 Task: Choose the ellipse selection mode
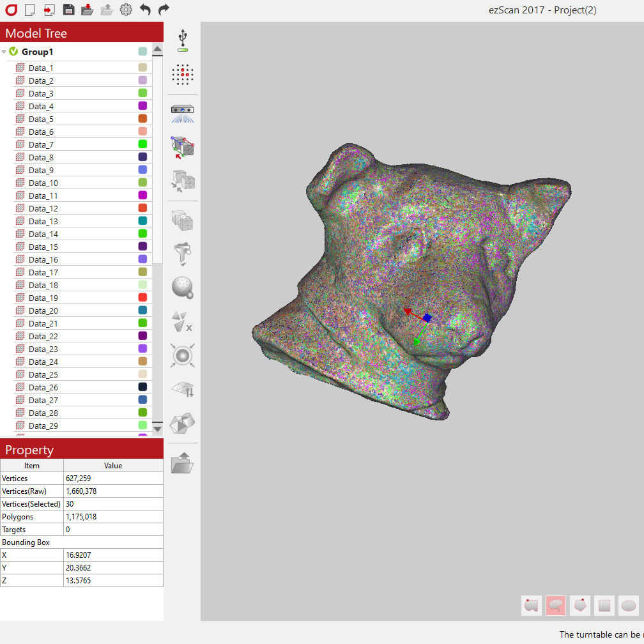click(x=629, y=605)
